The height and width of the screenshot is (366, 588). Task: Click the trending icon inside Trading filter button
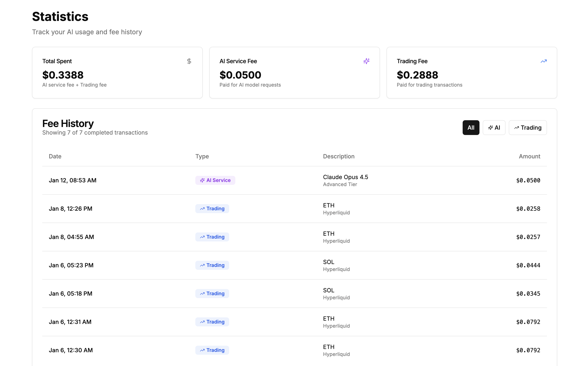[517, 128]
